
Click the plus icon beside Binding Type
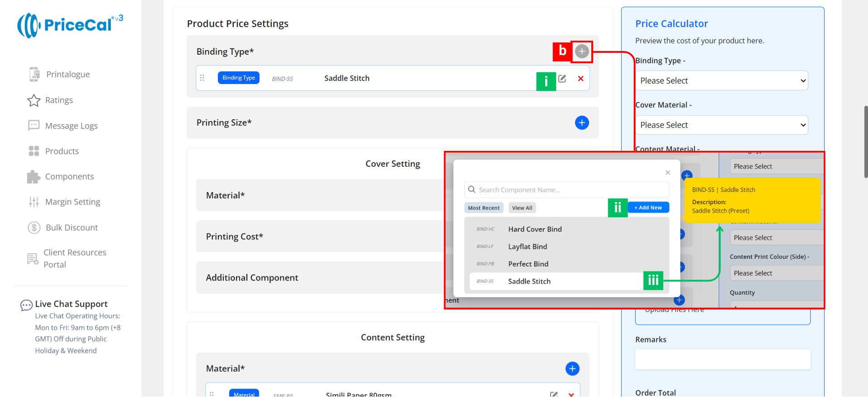(582, 51)
